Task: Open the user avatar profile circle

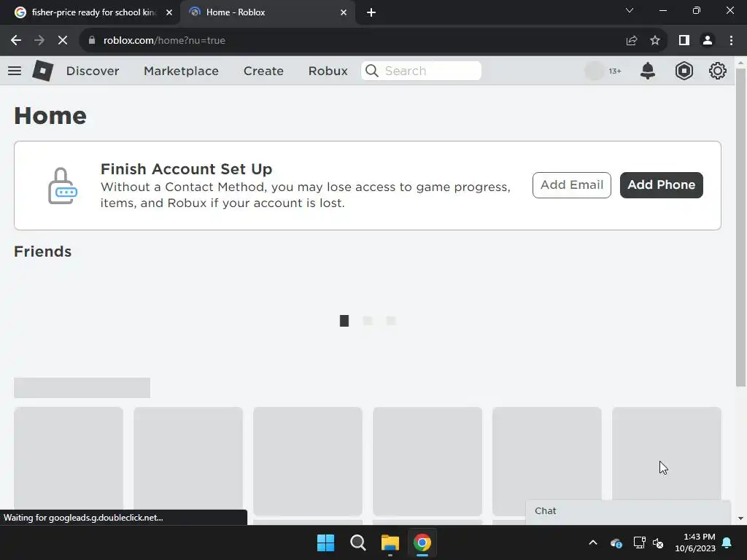Action: (x=594, y=71)
